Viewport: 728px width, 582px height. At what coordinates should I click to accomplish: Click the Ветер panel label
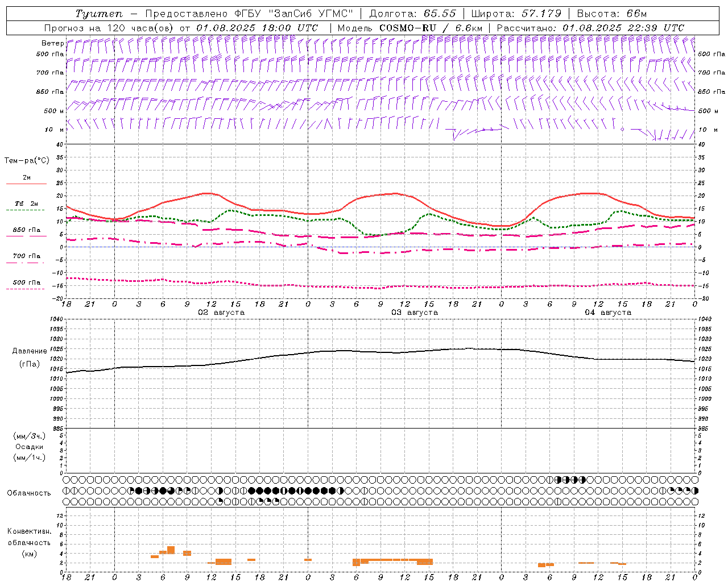pos(53,43)
